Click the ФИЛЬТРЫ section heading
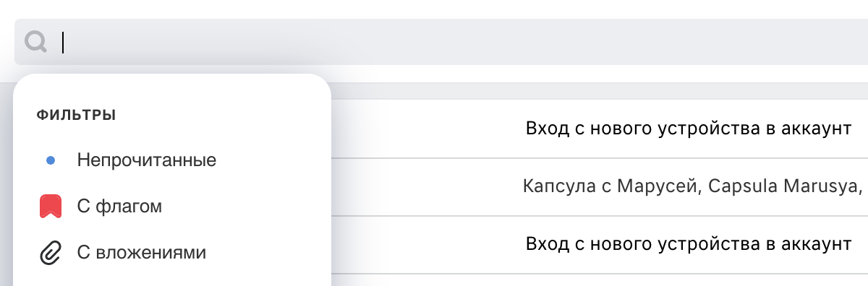This screenshot has width=868, height=286. pos(77,115)
